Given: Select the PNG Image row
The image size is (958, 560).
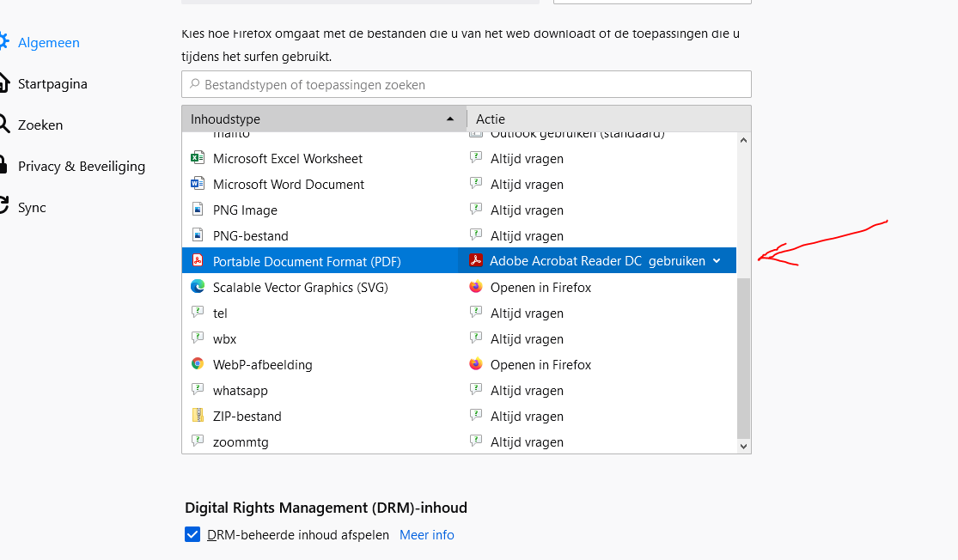Looking at the screenshot, I should [x=459, y=210].
